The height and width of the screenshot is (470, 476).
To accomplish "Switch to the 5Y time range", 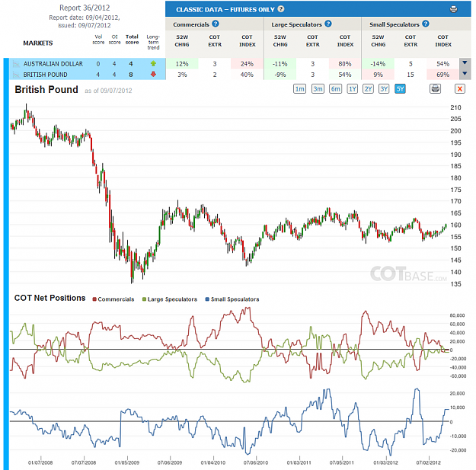I will [x=400, y=89].
